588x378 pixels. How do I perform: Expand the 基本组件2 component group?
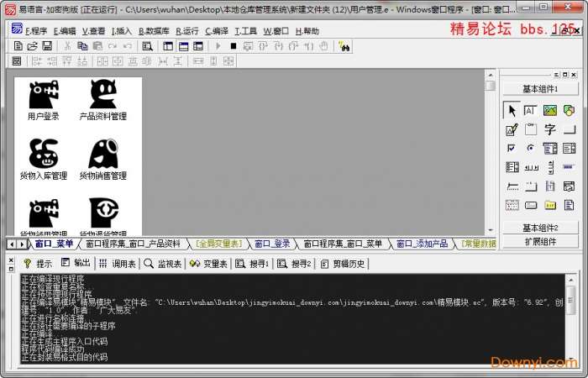click(540, 228)
